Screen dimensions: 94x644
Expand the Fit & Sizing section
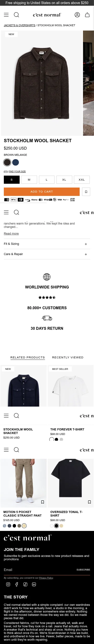point(47,244)
